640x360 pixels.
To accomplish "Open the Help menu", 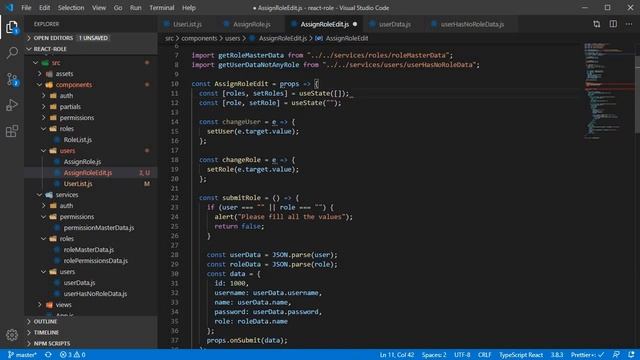I will (x=189, y=8).
